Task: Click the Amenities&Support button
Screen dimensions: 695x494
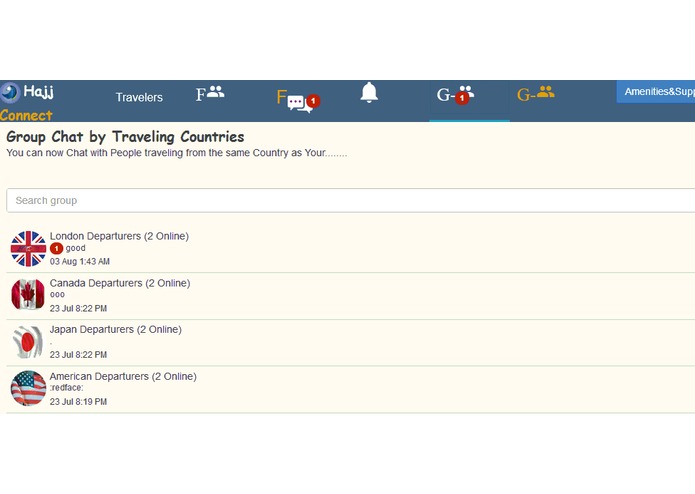Action: (656, 92)
